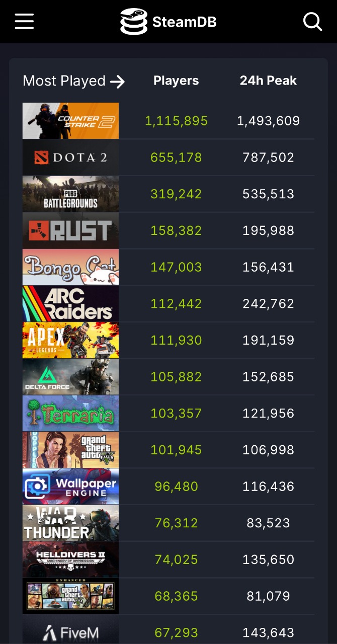Open the Bongo Cat banner

coord(70,267)
